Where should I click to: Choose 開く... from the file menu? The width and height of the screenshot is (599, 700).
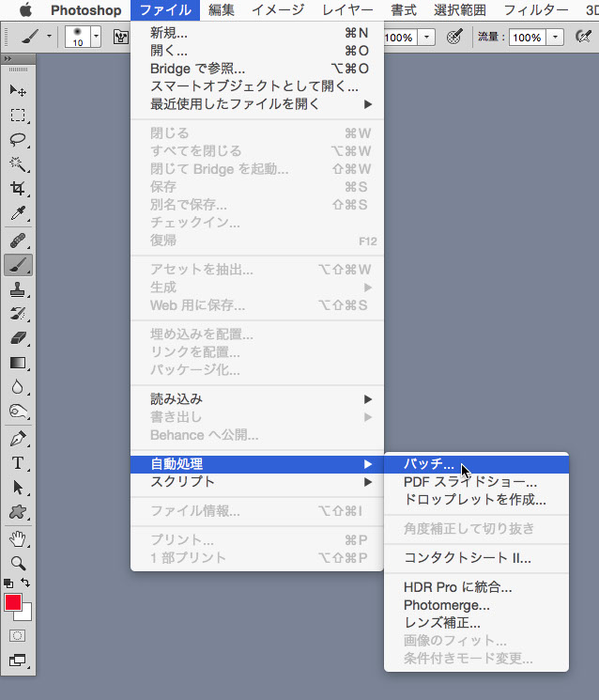point(257,51)
